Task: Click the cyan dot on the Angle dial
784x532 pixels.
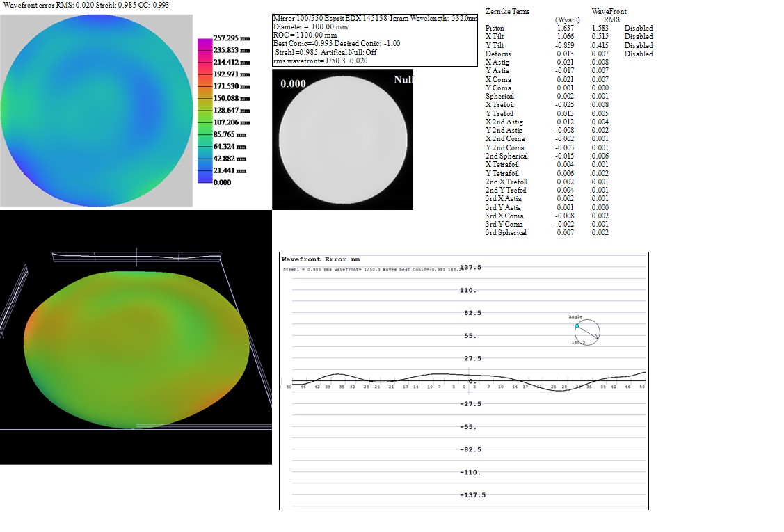Action: coord(577,326)
